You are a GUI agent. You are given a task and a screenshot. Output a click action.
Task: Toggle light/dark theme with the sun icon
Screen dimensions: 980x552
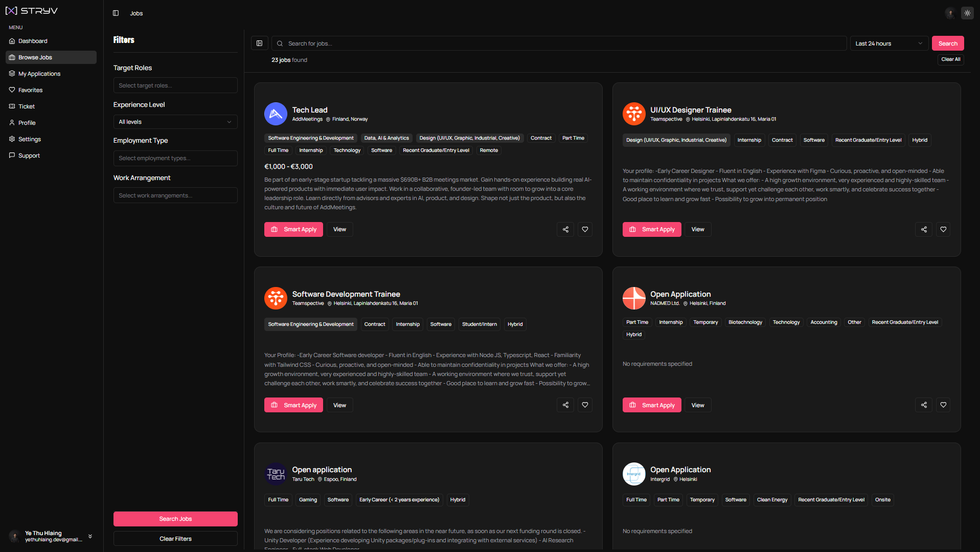(967, 13)
